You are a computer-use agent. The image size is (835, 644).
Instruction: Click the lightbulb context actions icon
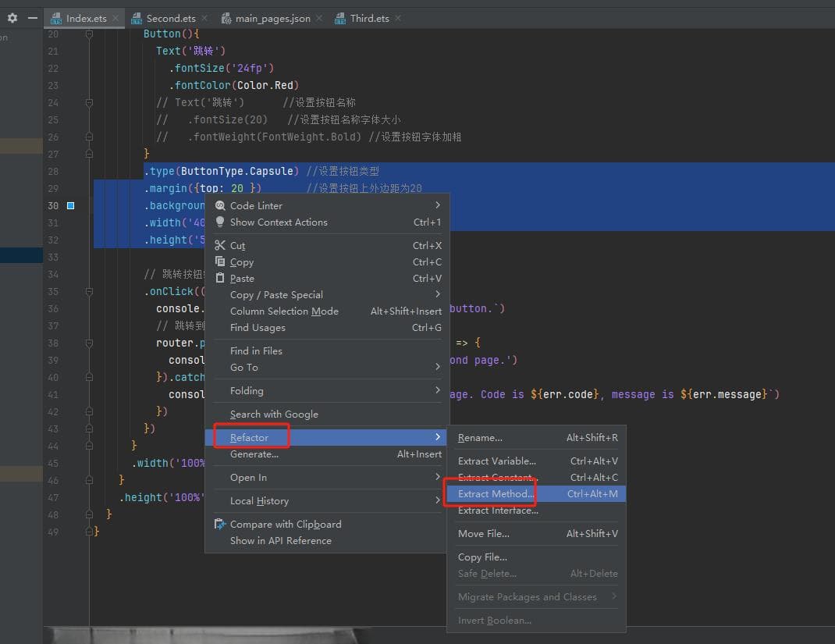[220, 222]
